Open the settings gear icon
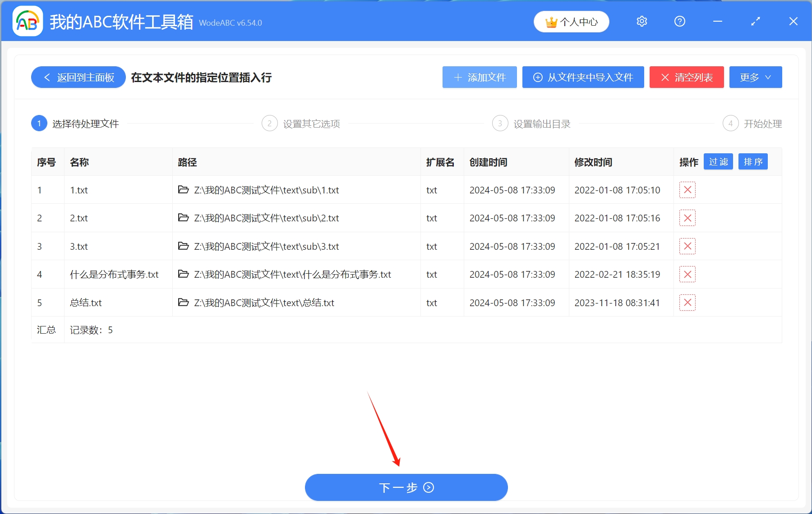 tap(641, 21)
